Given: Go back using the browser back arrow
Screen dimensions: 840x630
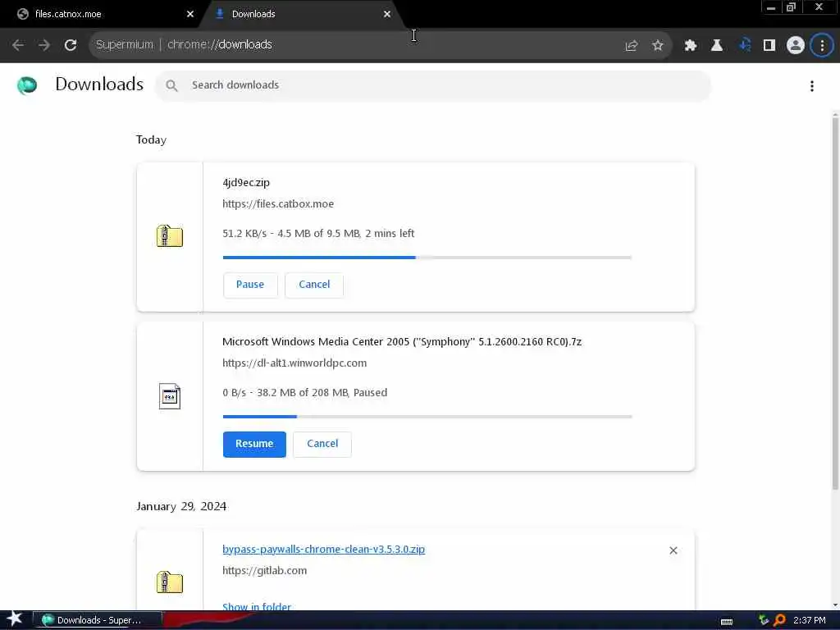Looking at the screenshot, I should pos(18,45).
